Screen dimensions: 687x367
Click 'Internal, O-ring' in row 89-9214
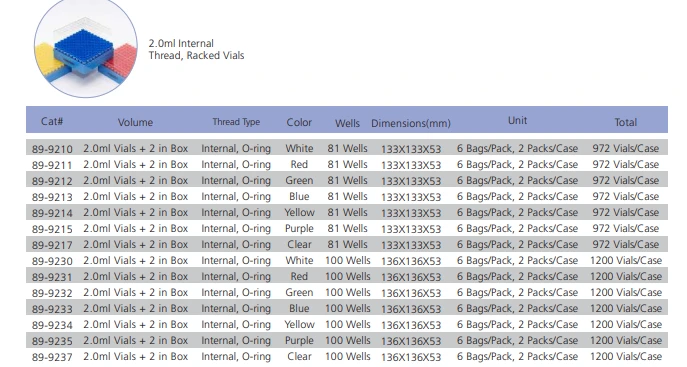236,212
